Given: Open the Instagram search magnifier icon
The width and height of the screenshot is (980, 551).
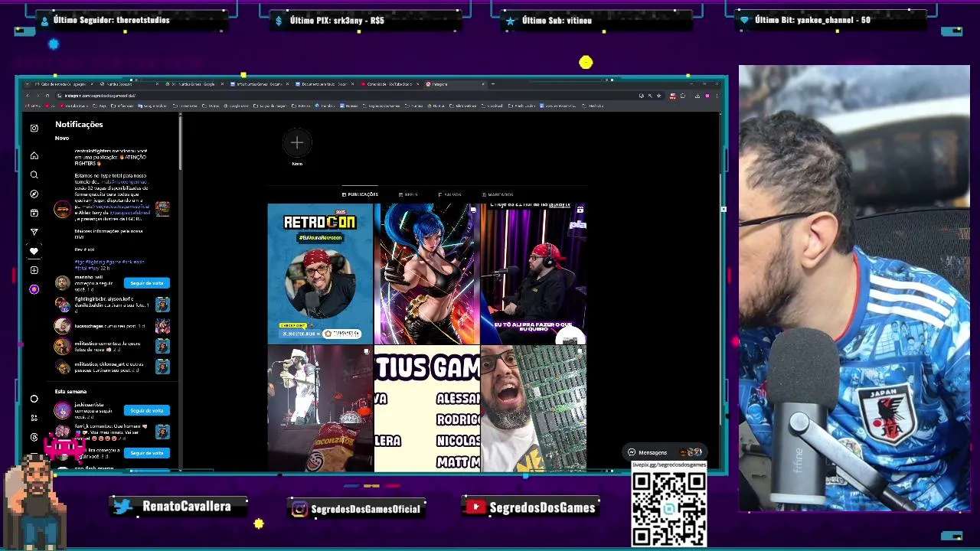Looking at the screenshot, I should [34, 174].
